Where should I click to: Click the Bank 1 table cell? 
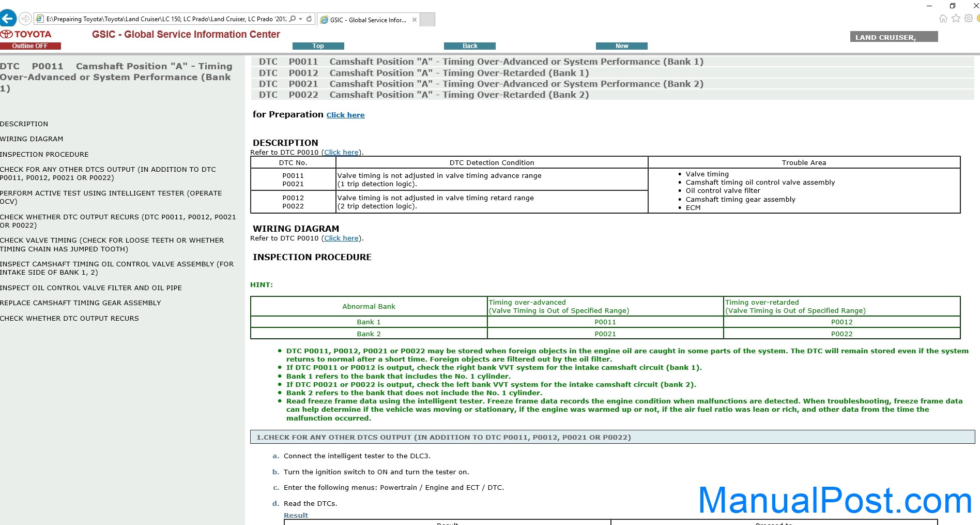tap(369, 322)
